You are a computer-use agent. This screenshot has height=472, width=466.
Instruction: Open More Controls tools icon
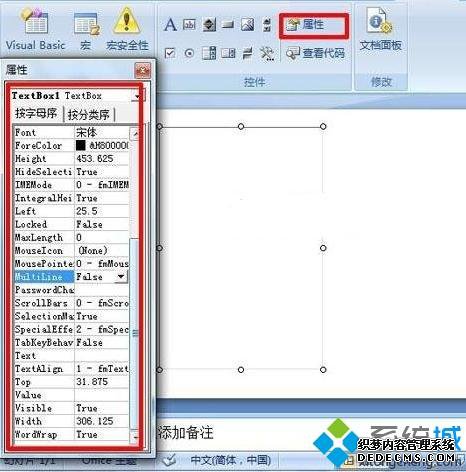pyautogui.click(x=267, y=53)
